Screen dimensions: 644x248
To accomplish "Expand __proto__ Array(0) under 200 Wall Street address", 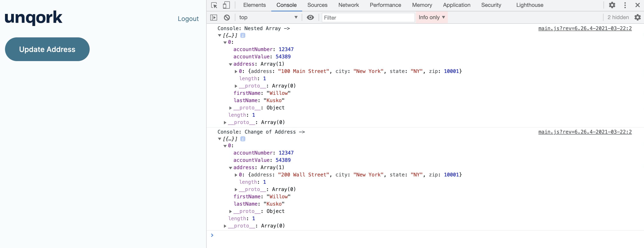I will tap(236, 189).
